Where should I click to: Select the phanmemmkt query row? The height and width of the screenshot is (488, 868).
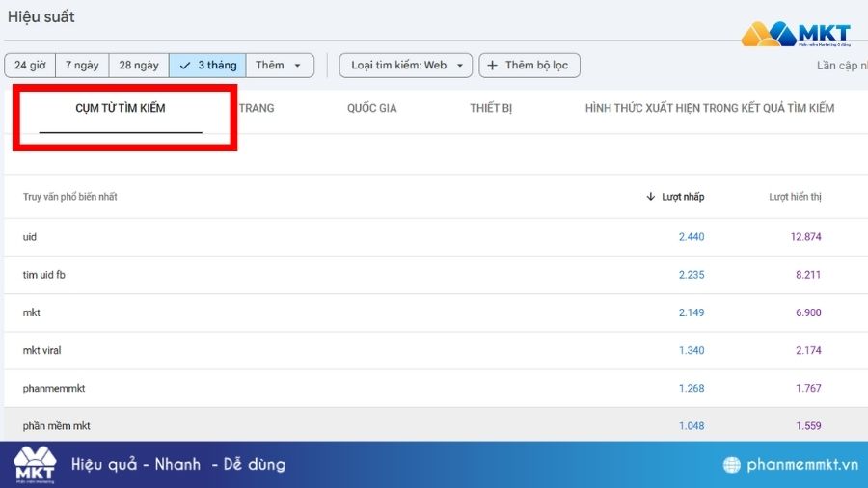pyautogui.click(x=436, y=389)
